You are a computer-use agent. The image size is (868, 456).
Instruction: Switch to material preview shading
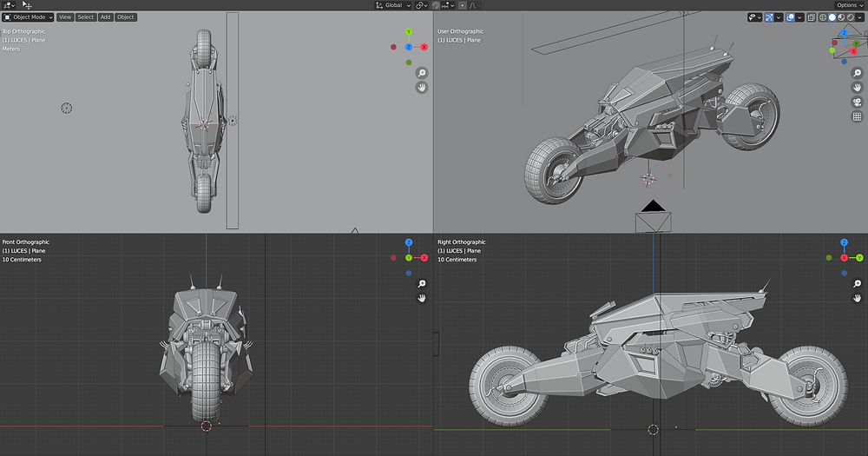(841, 17)
